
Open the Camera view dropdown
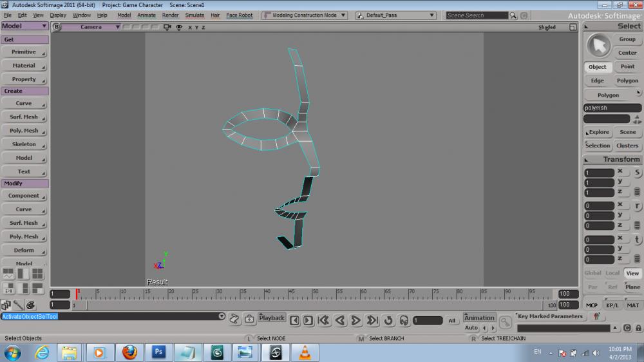[x=91, y=27]
